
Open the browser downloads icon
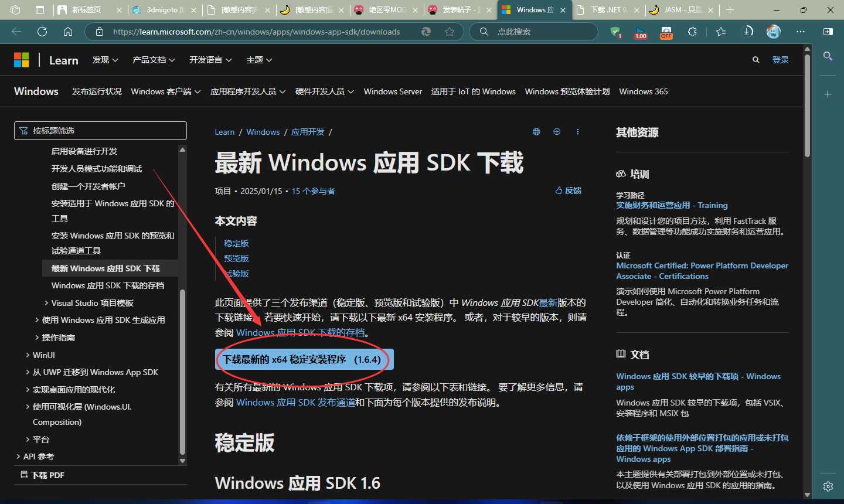coord(748,32)
